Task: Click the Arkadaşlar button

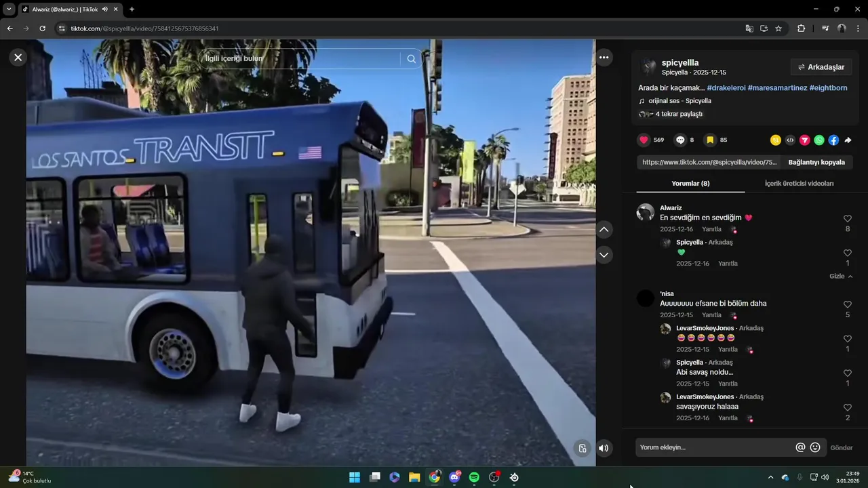Action: pos(821,67)
